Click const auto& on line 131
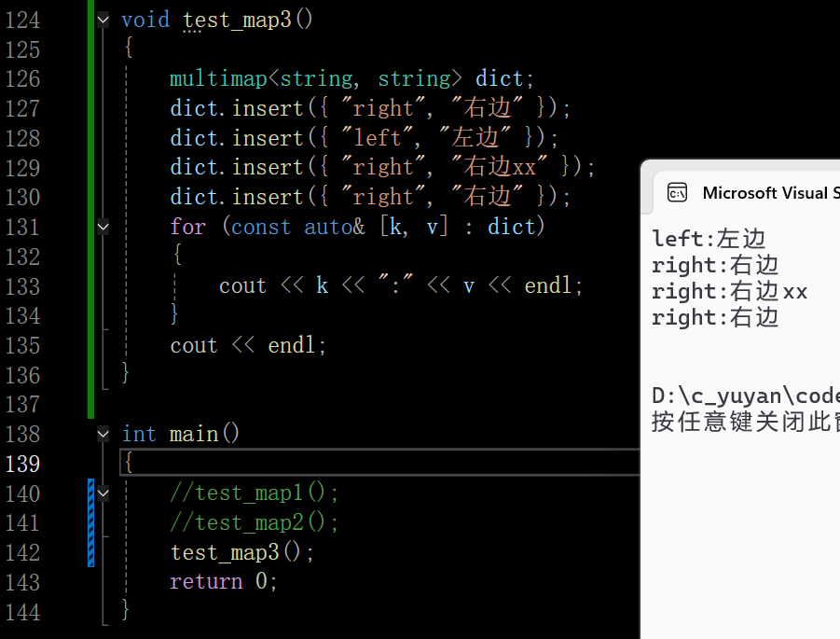 [297, 227]
